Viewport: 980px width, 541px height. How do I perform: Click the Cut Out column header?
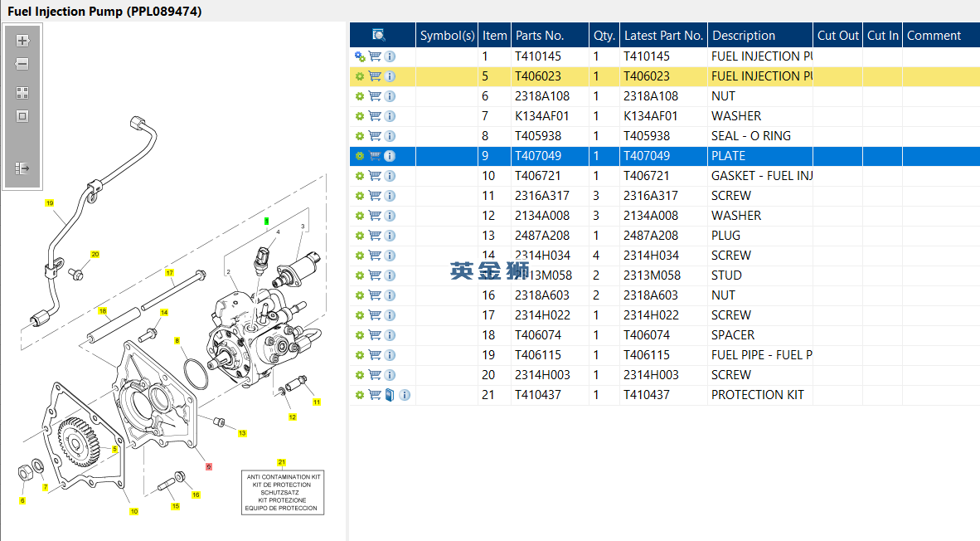coord(837,35)
